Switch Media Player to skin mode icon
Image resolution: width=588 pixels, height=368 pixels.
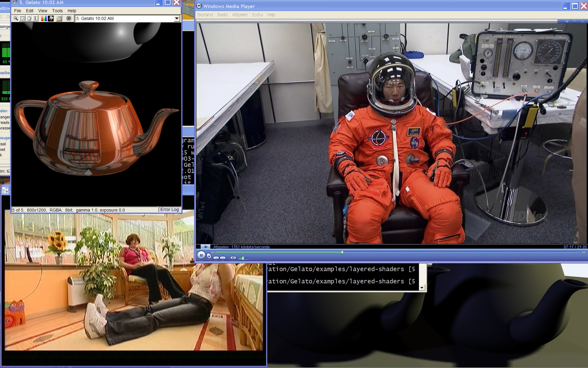(582, 21)
